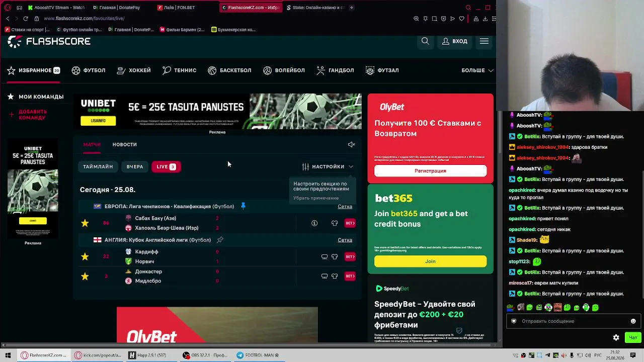
Task: Switch to the Матчи tab
Action: click(92, 144)
